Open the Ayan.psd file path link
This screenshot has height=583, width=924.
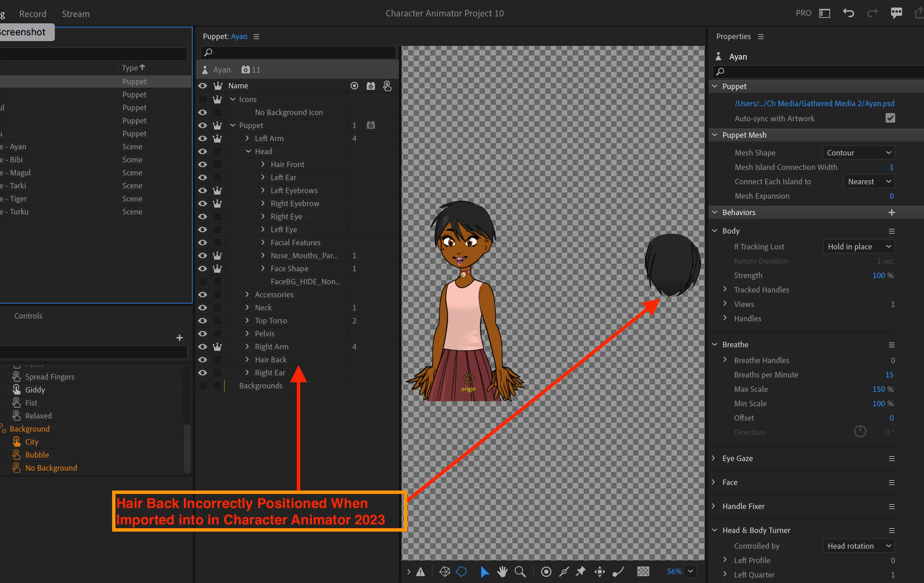[814, 103]
